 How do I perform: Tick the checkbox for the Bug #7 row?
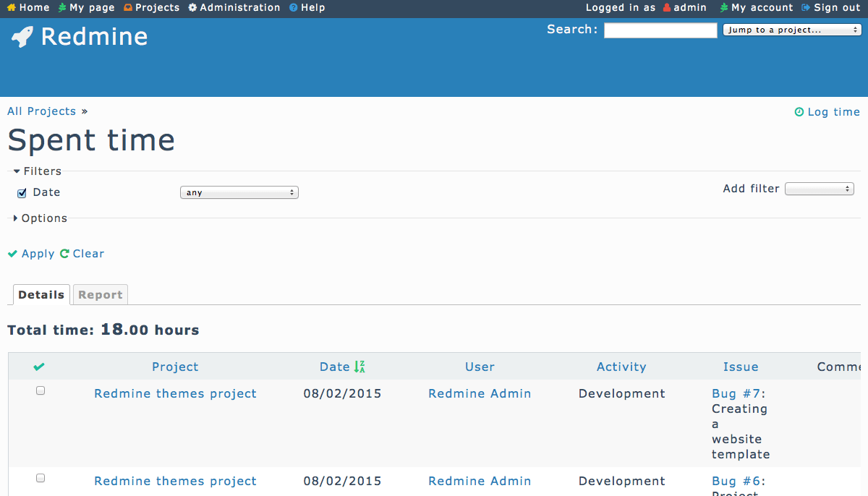tap(41, 390)
